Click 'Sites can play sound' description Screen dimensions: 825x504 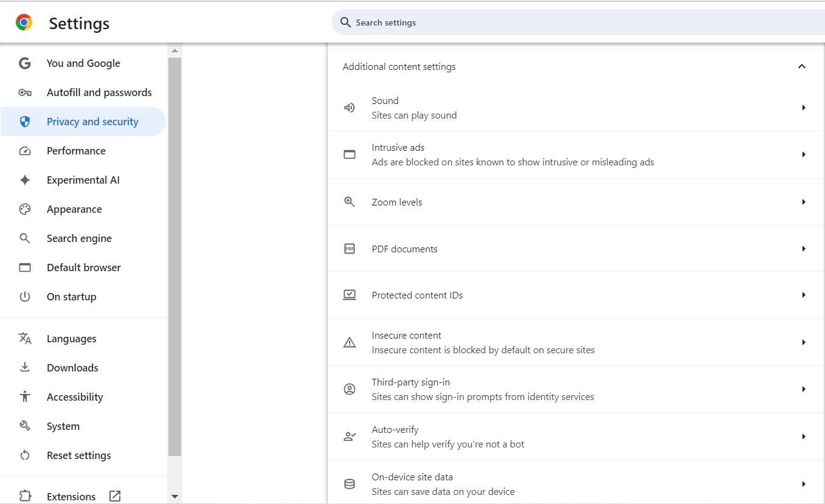click(x=414, y=116)
